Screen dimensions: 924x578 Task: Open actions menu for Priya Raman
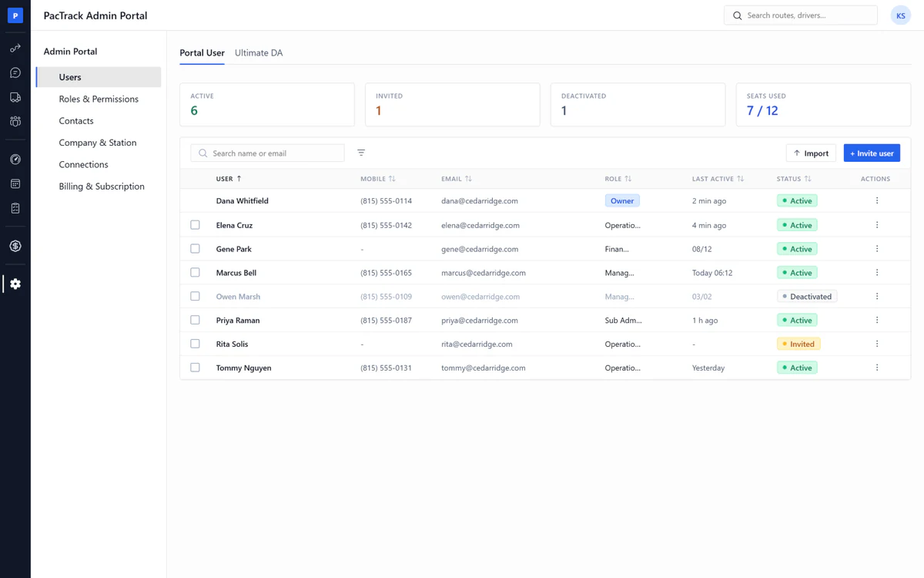tap(876, 320)
